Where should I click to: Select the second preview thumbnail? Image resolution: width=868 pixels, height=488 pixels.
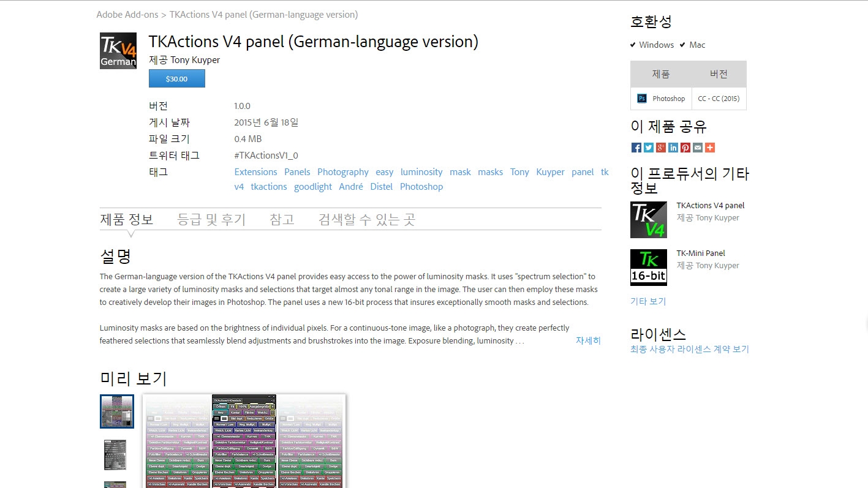click(x=115, y=455)
